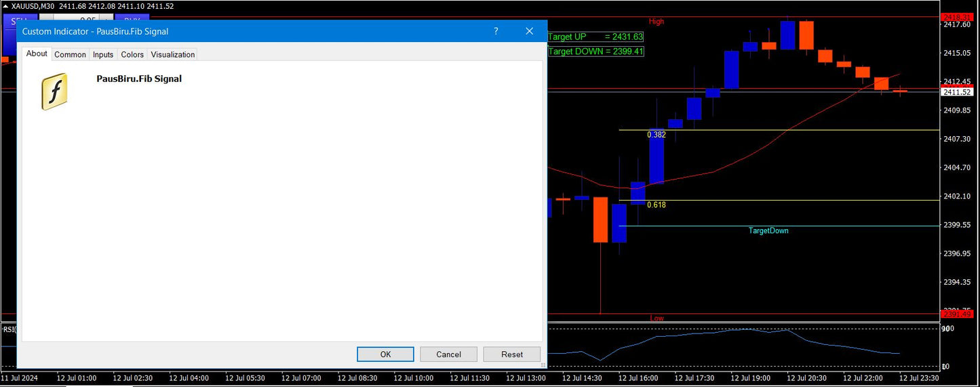This screenshot has width=980, height=387.
Task: Select the Target UP label on chart
Action: pyautogui.click(x=595, y=37)
